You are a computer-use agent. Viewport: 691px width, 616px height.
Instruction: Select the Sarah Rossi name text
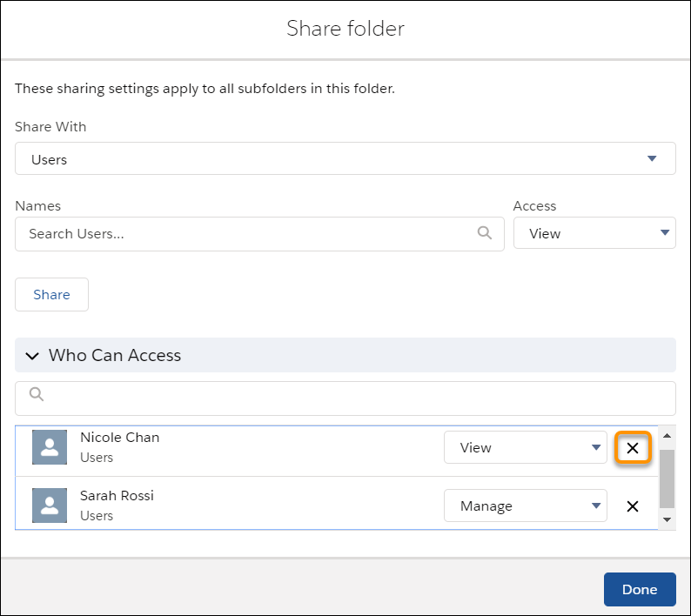pos(117,496)
